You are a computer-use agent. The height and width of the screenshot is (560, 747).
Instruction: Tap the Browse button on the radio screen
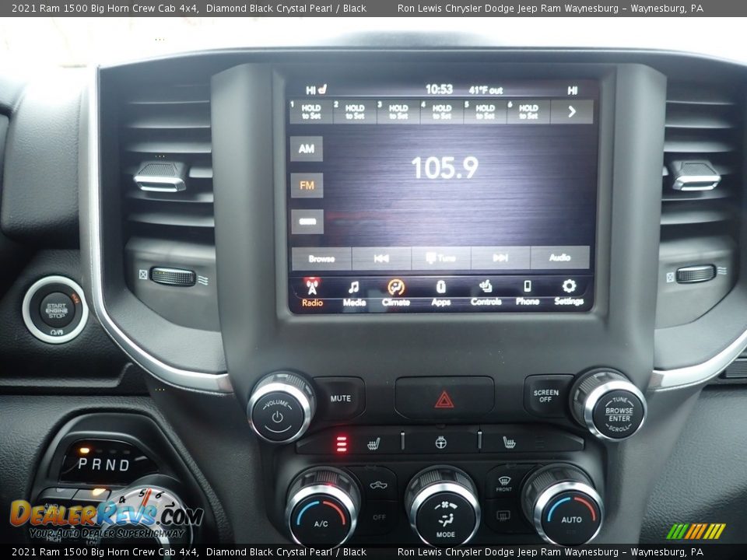[321, 258]
